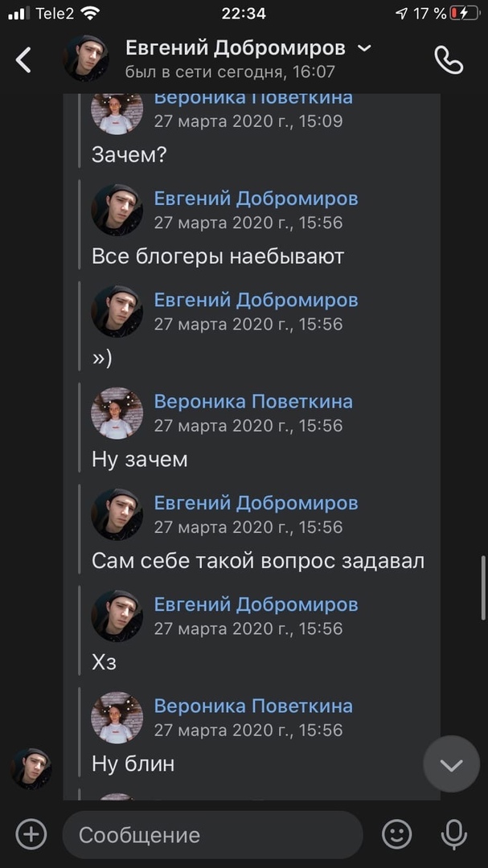Tap Вероника Поветкина avatar above 'Ну блин'
The width and height of the screenshot is (488, 868).
point(117,718)
